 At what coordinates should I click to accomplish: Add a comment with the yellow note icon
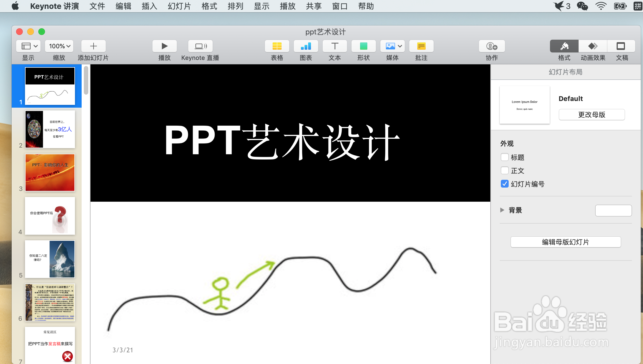pos(421,46)
